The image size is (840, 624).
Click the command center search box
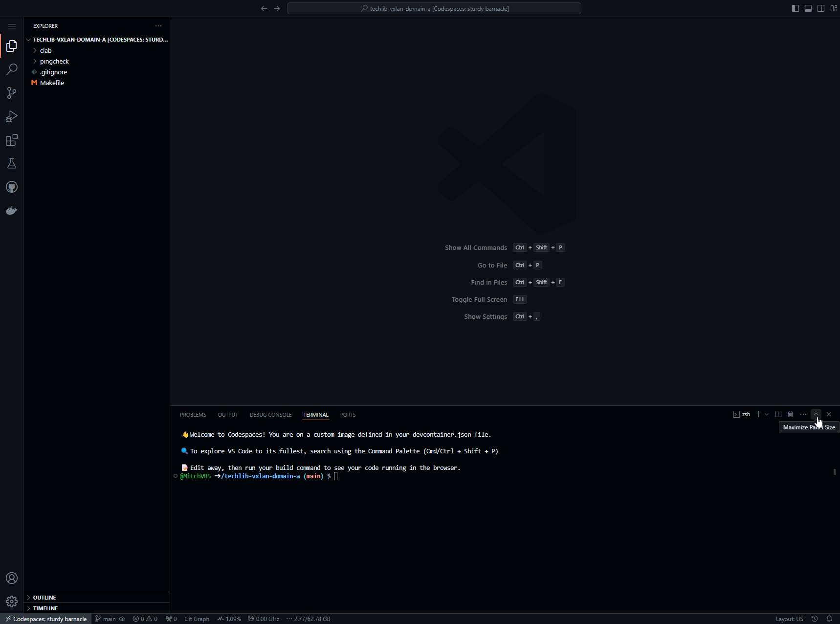click(434, 8)
